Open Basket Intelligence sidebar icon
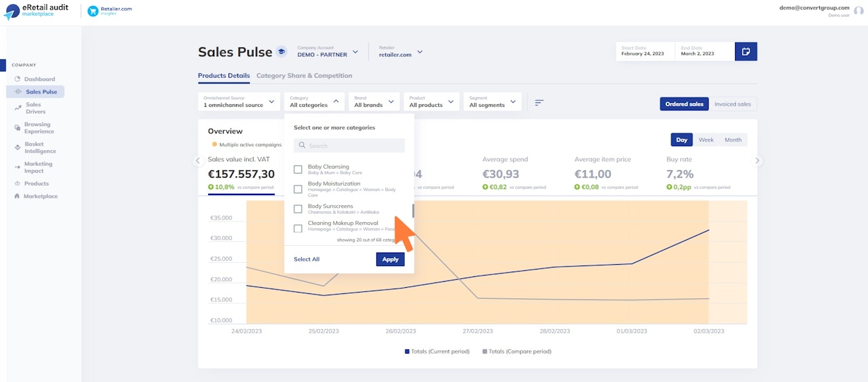868x382 pixels. 18,147
